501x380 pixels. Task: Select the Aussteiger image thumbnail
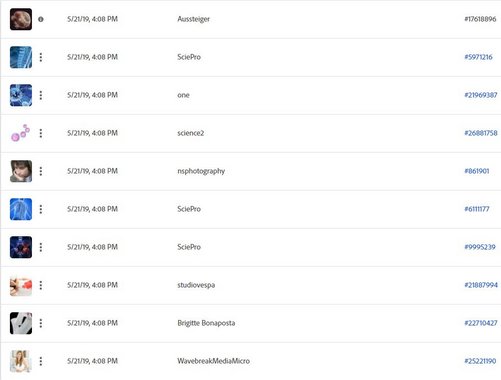click(21, 19)
